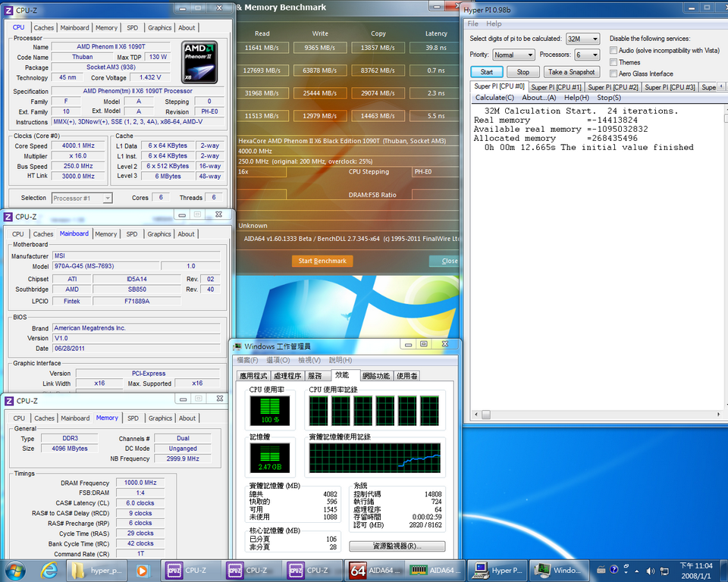
Task: Click the CPU-Z title icon in the Memory window
Action: (x=9, y=401)
